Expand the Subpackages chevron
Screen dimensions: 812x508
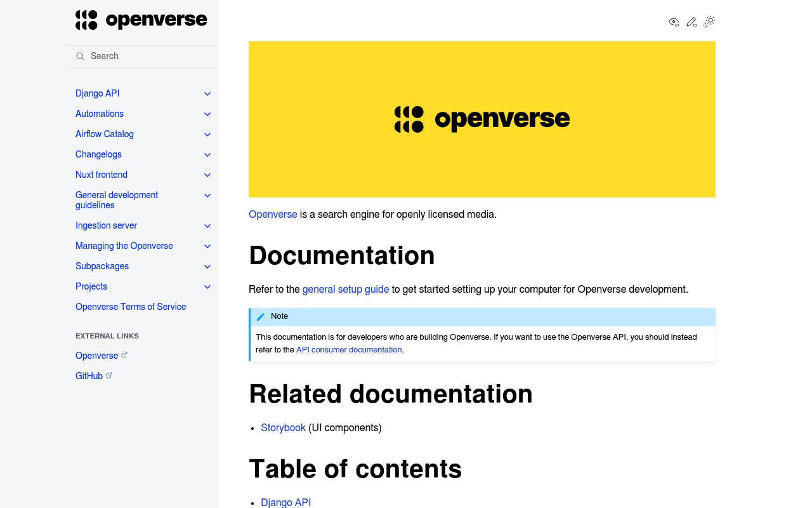(x=207, y=267)
